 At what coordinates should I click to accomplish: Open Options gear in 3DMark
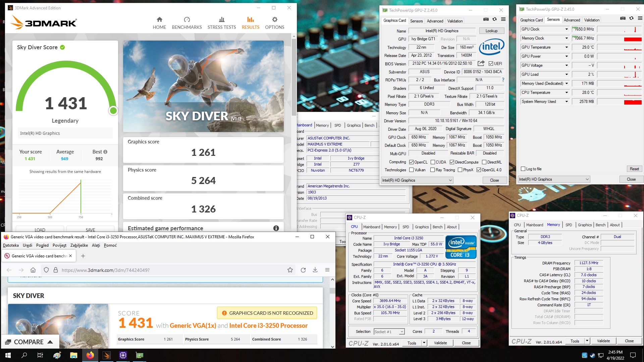click(x=275, y=23)
